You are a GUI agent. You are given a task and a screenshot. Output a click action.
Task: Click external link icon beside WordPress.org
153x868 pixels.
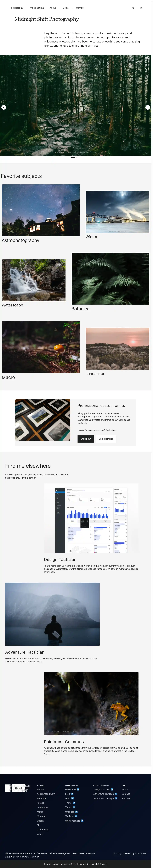pyautogui.click(x=82, y=821)
